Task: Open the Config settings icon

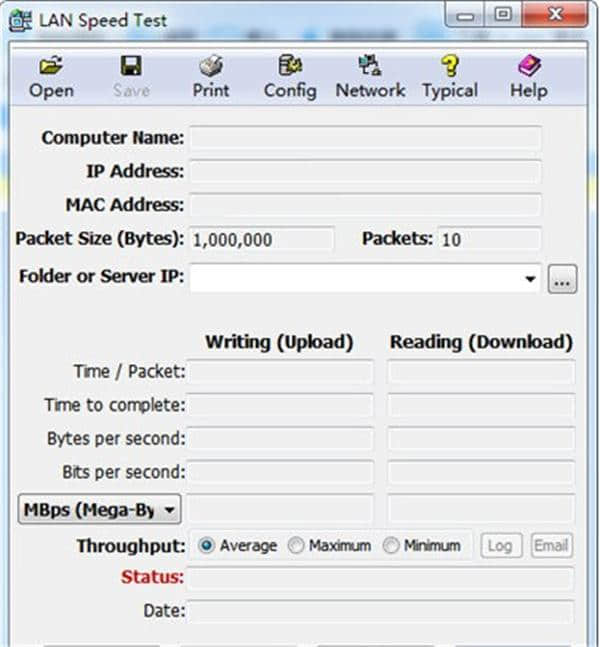Action: (x=290, y=67)
